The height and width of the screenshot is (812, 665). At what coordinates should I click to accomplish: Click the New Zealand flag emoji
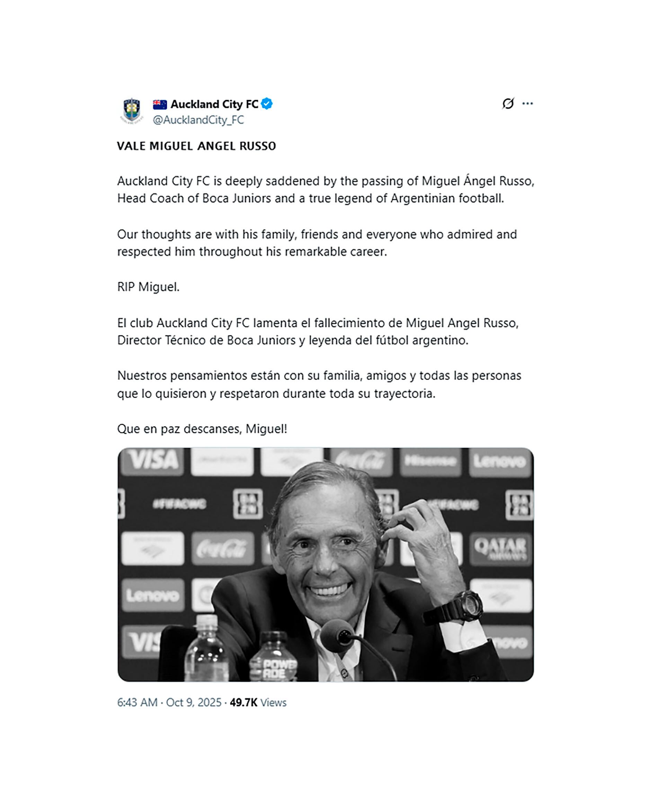pos(160,104)
